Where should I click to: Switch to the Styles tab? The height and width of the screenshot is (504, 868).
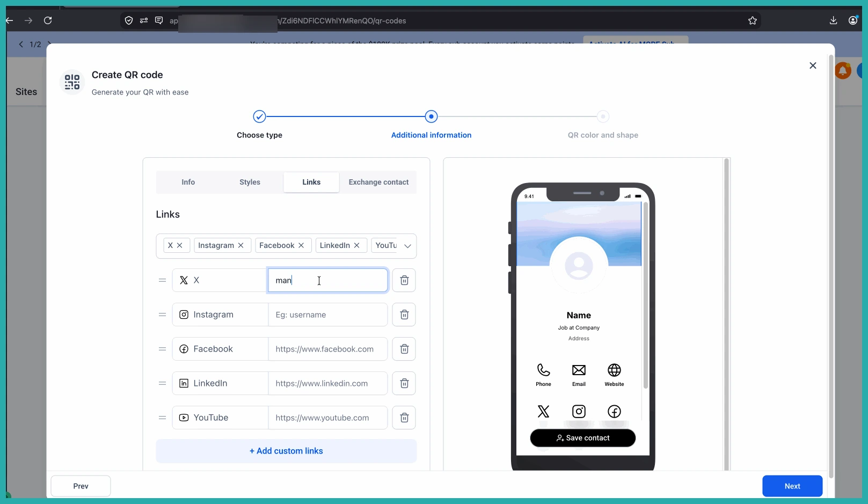[250, 182]
